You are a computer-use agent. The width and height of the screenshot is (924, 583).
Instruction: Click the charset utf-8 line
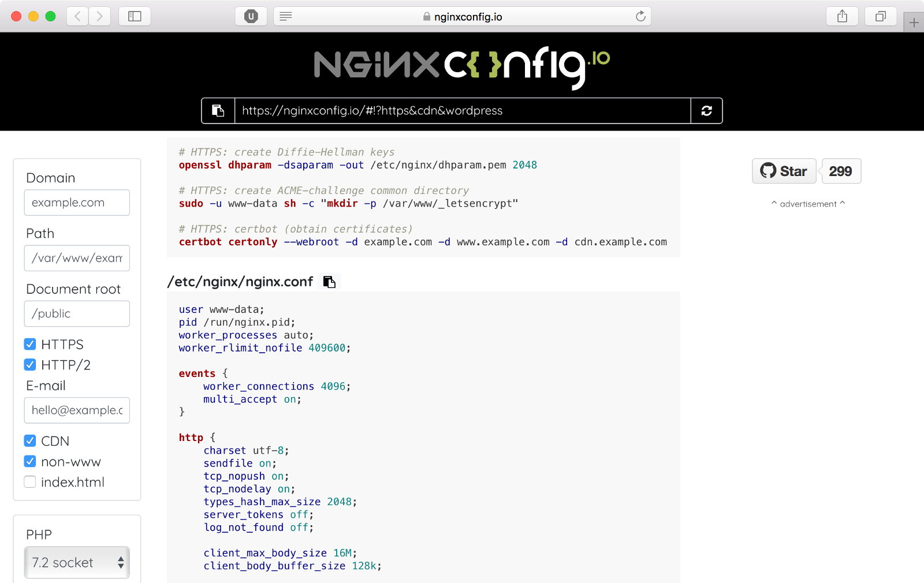[x=246, y=450]
